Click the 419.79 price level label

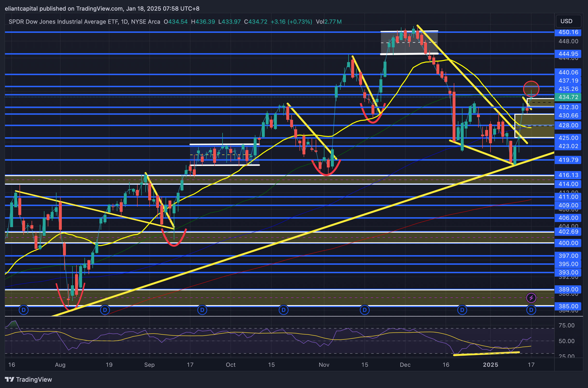[568, 160]
